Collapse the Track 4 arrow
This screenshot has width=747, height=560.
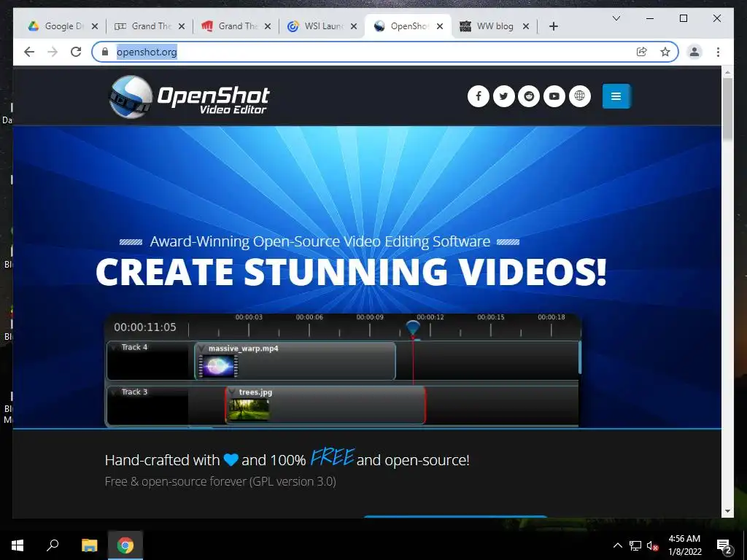pos(115,347)
